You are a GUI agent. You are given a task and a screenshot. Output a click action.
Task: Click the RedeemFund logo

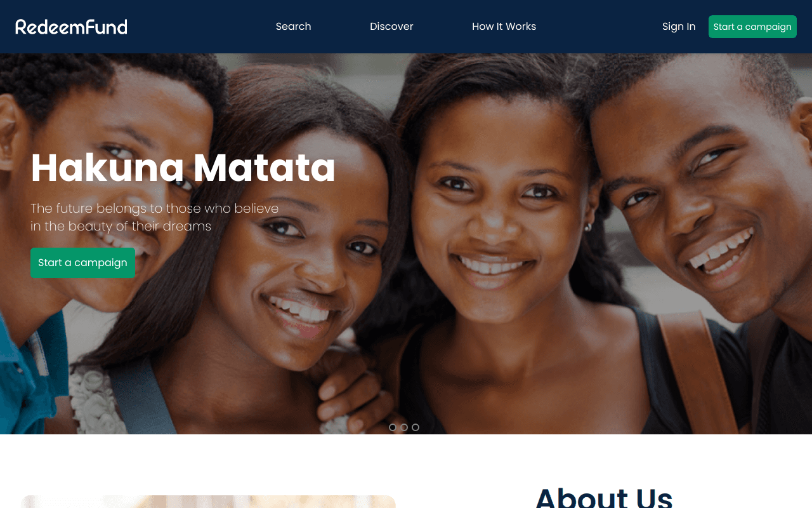71,27
